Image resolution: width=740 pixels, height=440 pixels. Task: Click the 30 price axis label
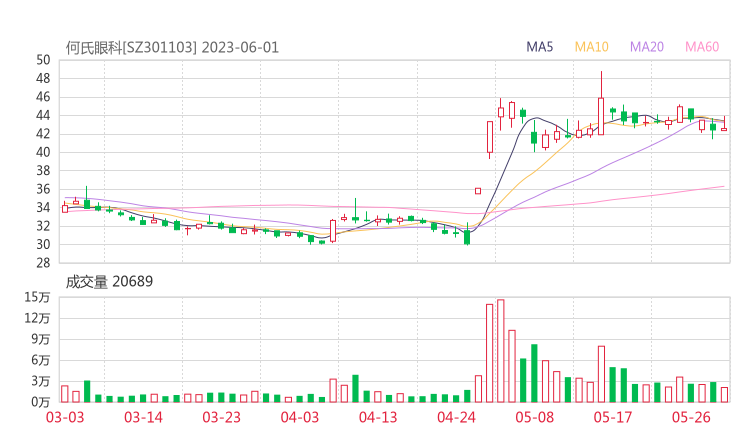point(43,244)
